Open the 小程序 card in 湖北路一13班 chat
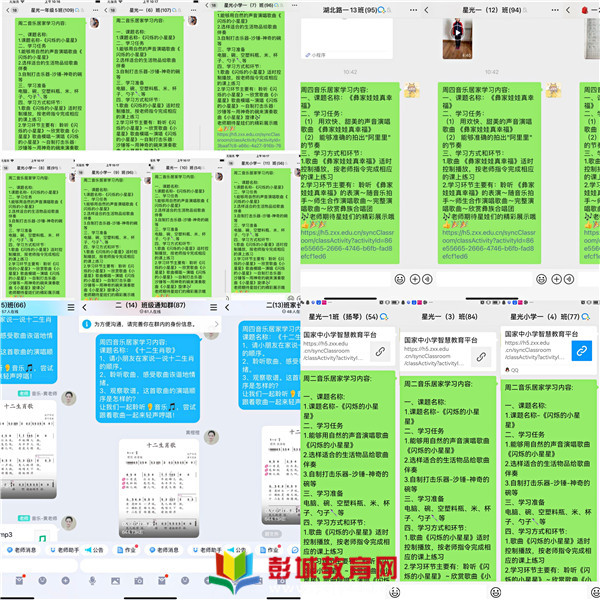Screen dimensions: 600x600 tap(347, 38)
